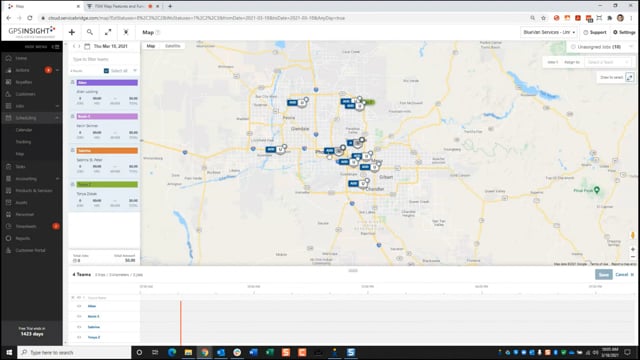Click the red current-time marker in timeline
640x360 pixels.
[x=181, y=322]
